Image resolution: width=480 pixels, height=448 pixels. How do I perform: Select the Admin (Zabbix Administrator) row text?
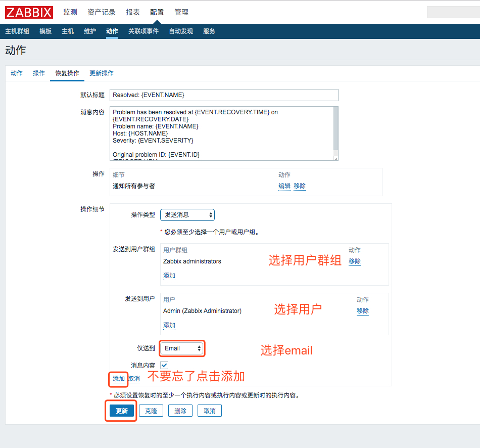click(202, 311)
